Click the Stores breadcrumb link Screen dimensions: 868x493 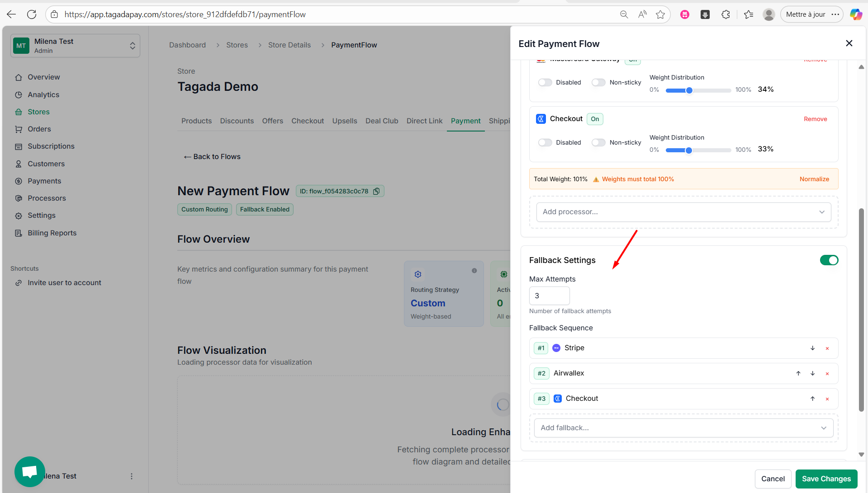[237, 45]
